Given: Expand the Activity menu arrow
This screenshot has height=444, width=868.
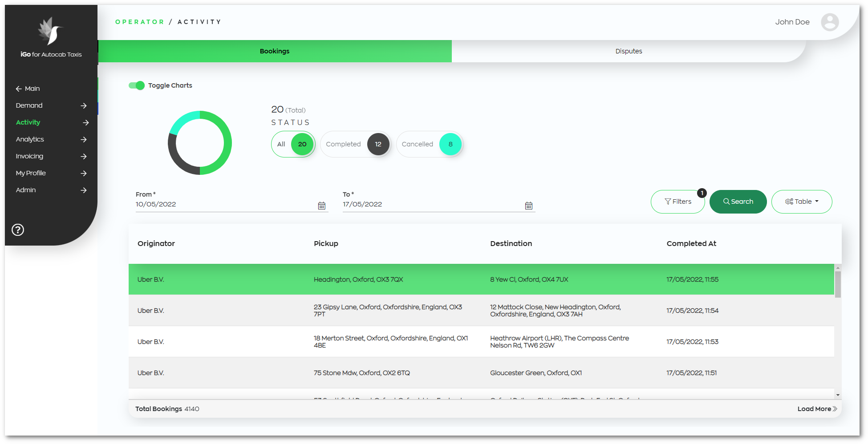Looking at the screenshot, I should coord(85,122).
